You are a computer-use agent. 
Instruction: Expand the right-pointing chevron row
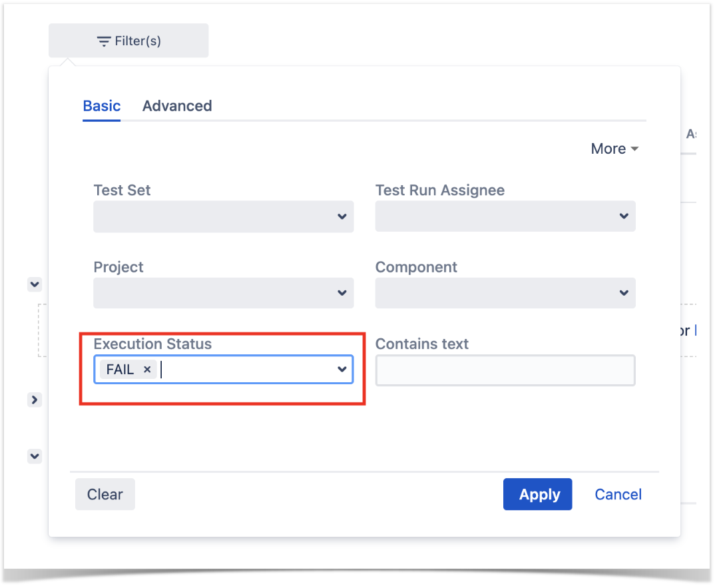[x=35, y=400]
